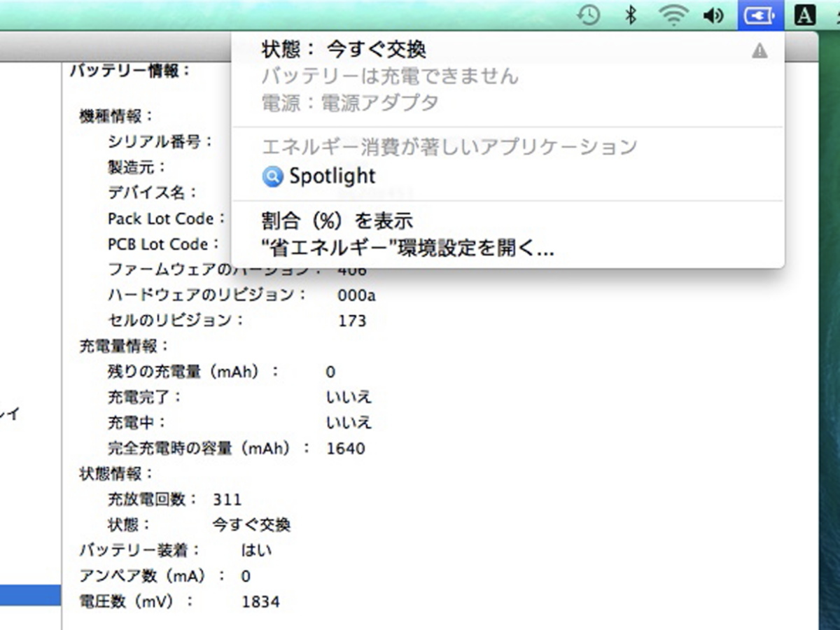
Task: Click バッテリーは充電できません menu text
Action: coord(390,76)
